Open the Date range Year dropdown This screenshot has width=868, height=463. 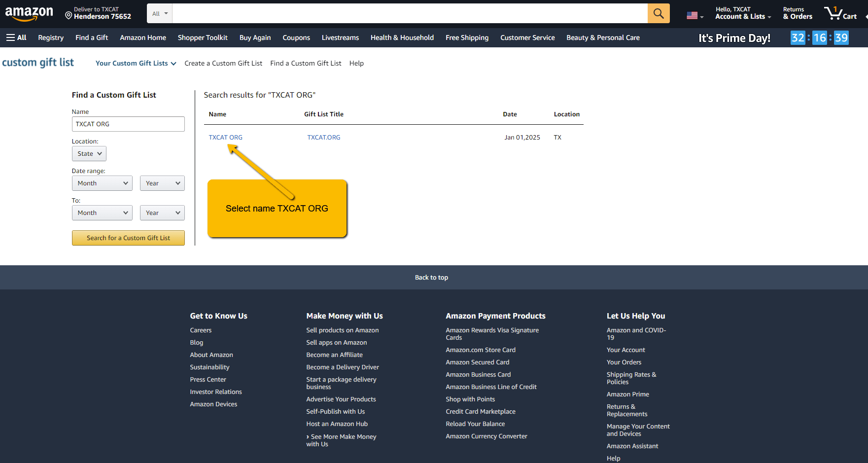tap(162, 183)
